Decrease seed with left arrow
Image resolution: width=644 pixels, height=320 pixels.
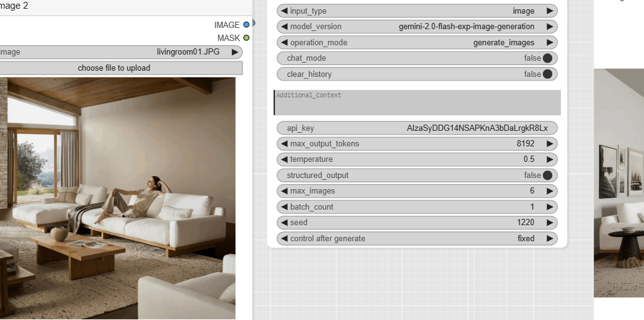(284, 223)
